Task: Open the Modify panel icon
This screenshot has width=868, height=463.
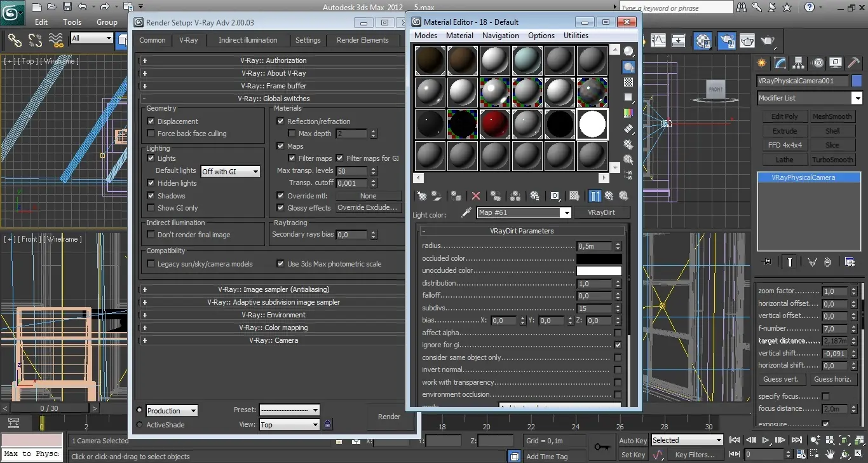Action: point(780,63)
